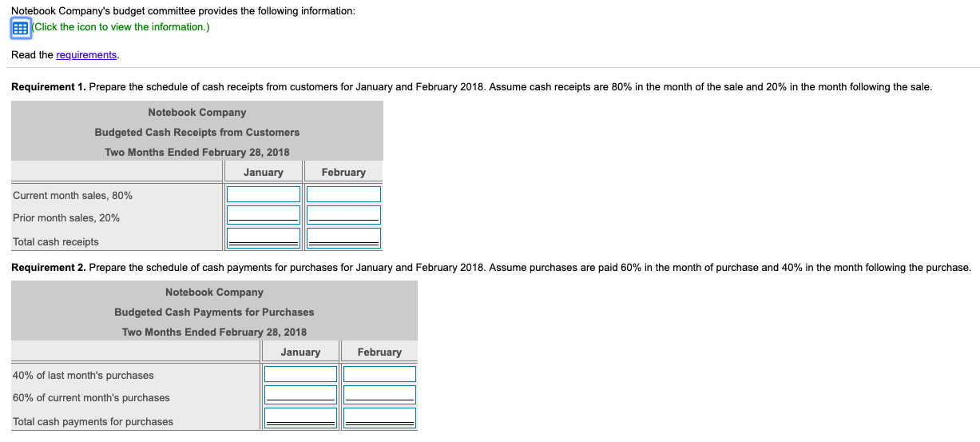Click the February column header in payments table
The height and width of the screenshot is (442, 980).
pos(379,352)
